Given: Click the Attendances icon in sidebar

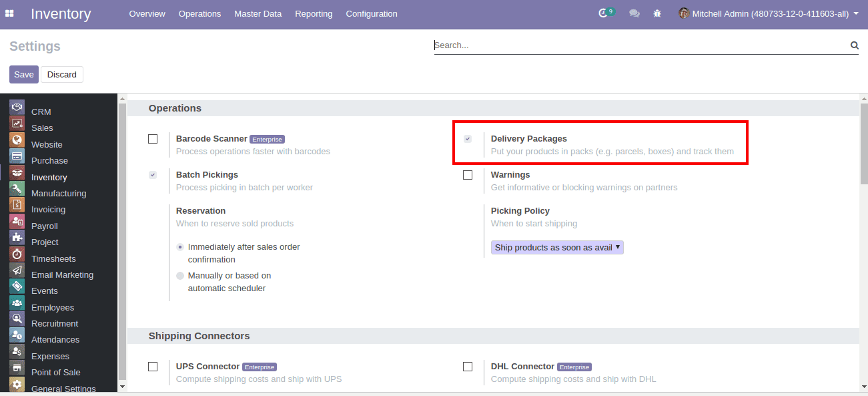Looking at the screenshot, I should [17, 335].
